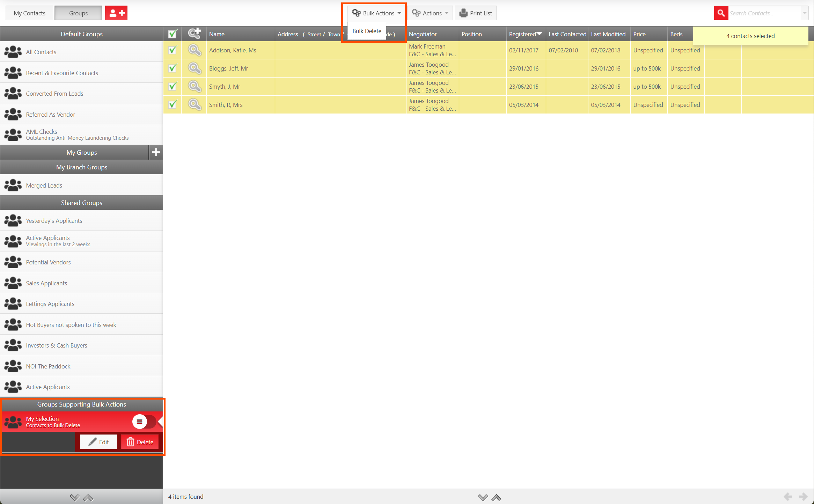Go to previous page arrow
814x504 pixels.
pos(787,497)
